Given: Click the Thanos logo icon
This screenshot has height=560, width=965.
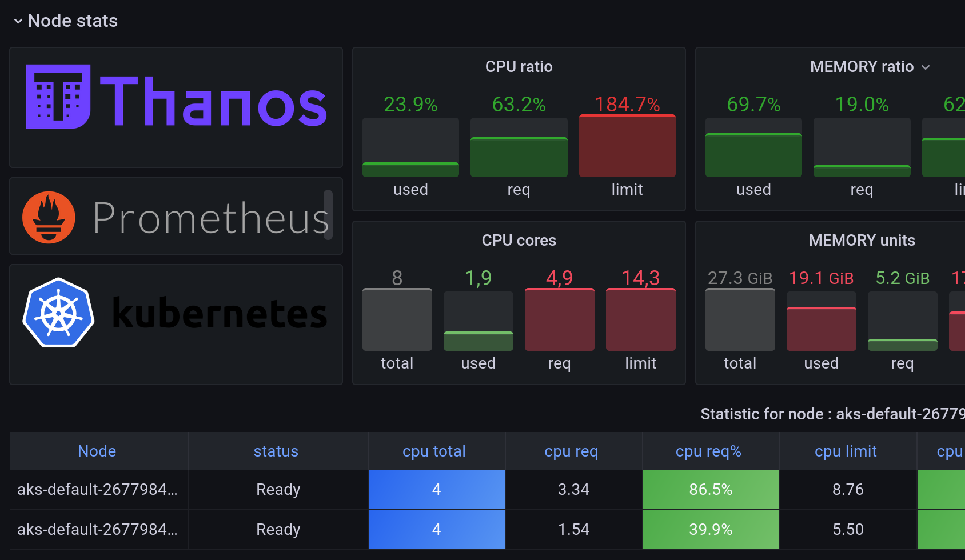Looking at the screenshot, I should (x=58, y=97).
